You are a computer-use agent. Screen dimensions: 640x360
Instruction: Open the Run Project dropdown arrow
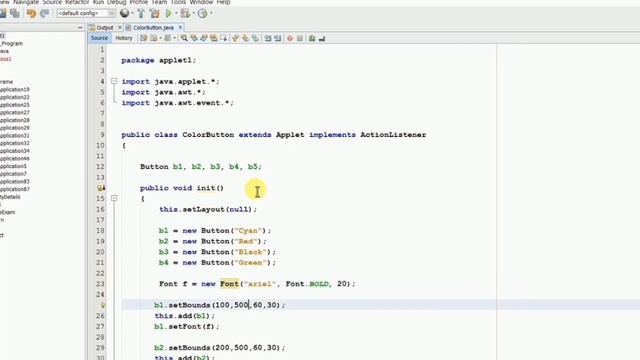(x=176, y=13)
